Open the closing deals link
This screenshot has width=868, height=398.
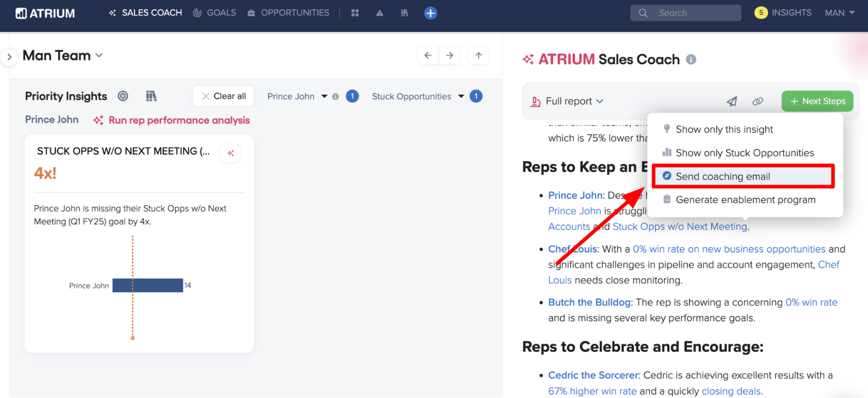click(x=731, y=391)
